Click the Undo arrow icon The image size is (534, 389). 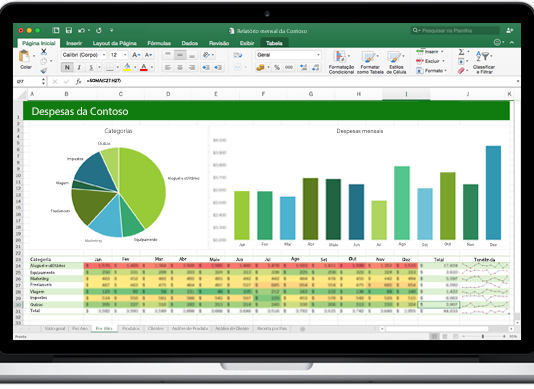tap(81, 30)
